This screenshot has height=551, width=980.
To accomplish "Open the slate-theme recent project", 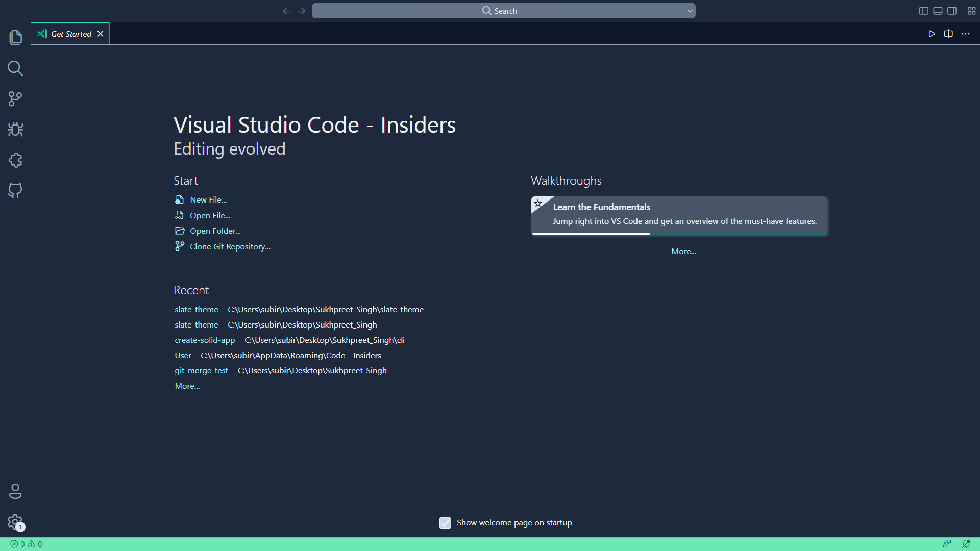I will pos(196,309).
